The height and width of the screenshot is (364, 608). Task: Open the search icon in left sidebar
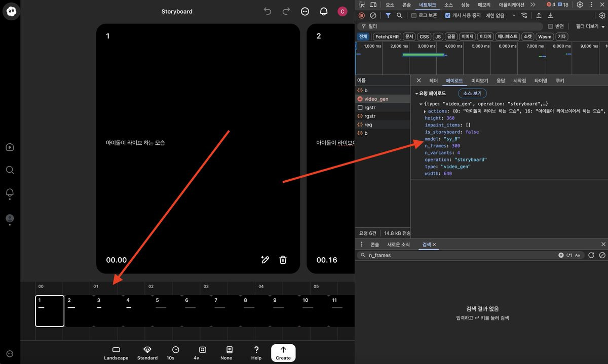click(x=10, y=170)
